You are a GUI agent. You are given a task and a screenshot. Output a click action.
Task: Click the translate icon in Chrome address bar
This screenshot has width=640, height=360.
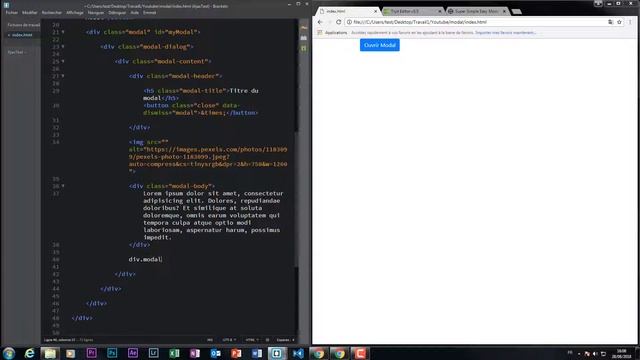610,22
